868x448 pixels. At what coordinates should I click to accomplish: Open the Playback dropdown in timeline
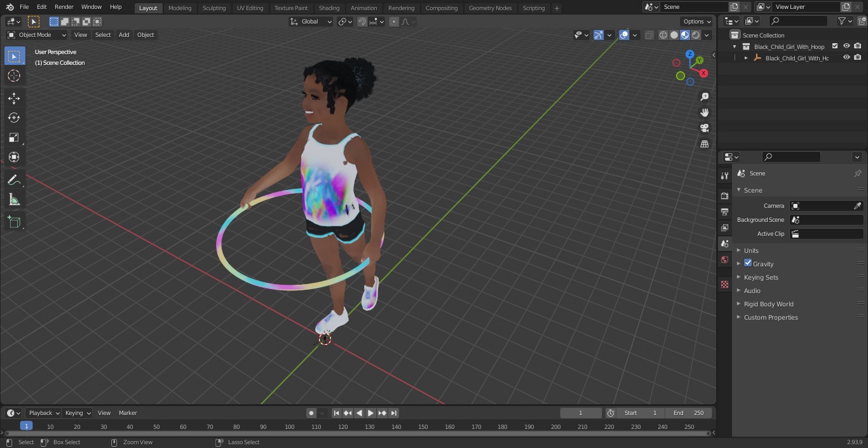[x=43, y=413]
